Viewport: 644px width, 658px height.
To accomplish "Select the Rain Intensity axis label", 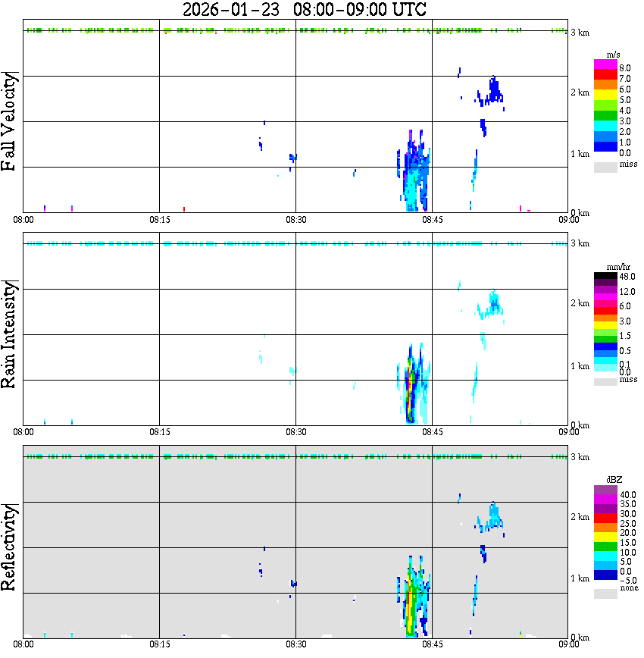I will coord(8,334).
